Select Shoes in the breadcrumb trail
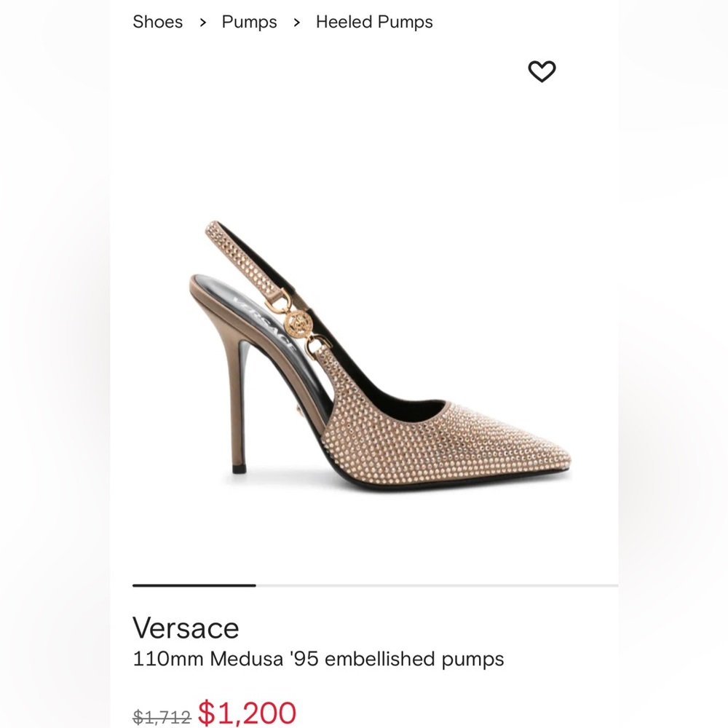 click(x=157, y=23)
